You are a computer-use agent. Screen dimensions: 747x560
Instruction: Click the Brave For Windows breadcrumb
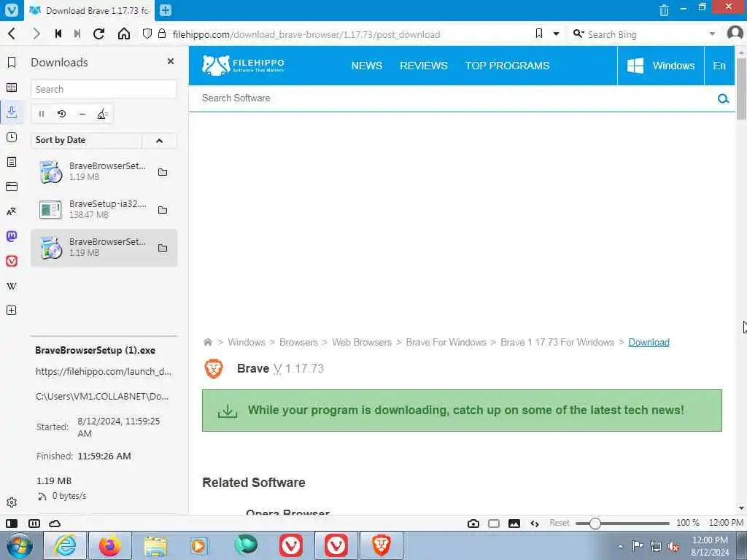(x=446, y=343)
